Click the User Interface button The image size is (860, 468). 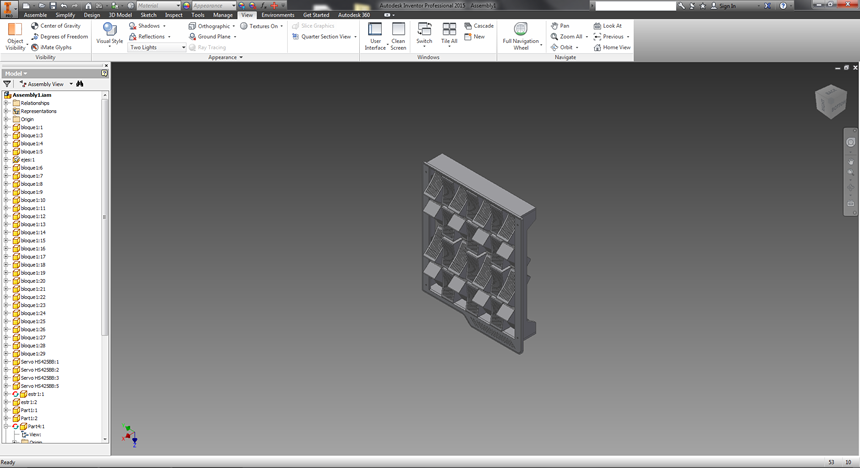375,36
